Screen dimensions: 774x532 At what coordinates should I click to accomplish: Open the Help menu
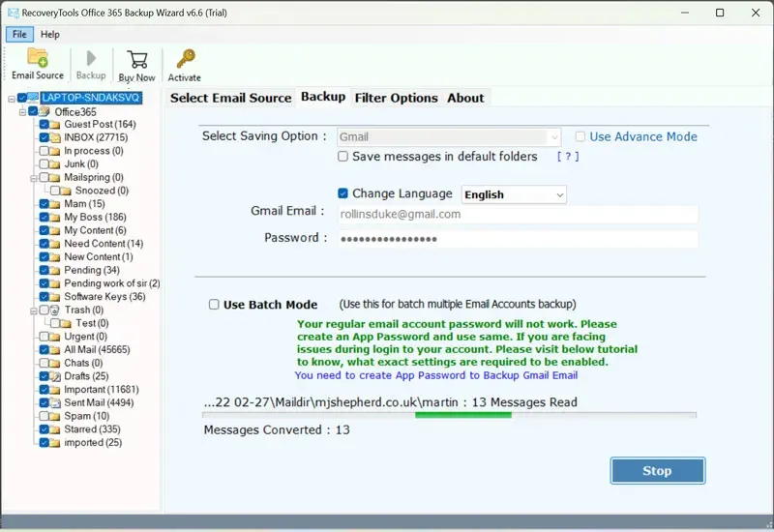tap(50, 34)
